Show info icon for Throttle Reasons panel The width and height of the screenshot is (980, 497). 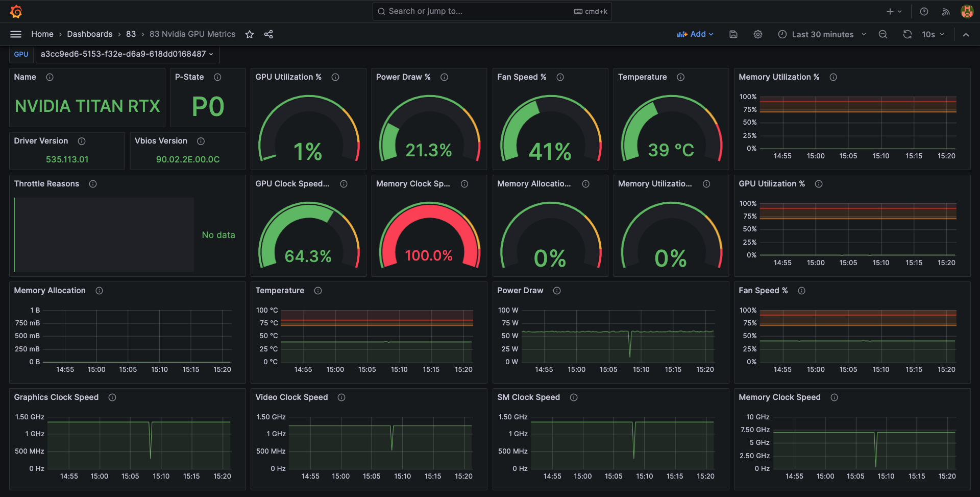point(93,184)
